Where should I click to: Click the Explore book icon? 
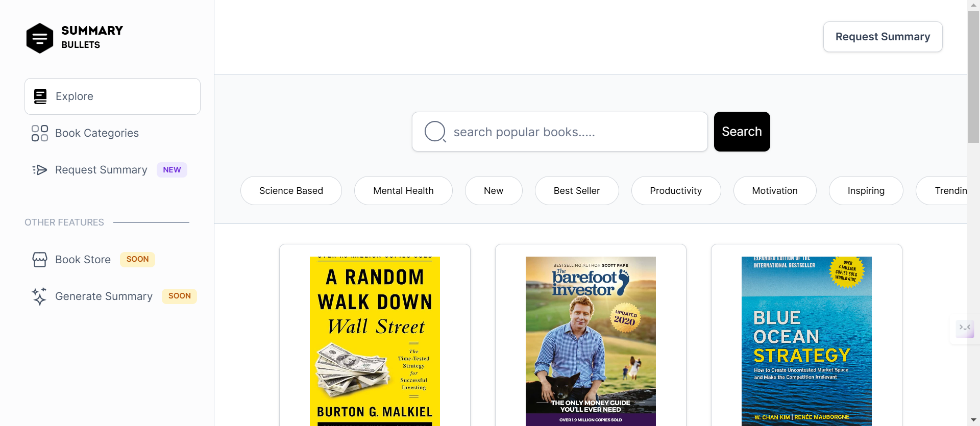[40, 96]
